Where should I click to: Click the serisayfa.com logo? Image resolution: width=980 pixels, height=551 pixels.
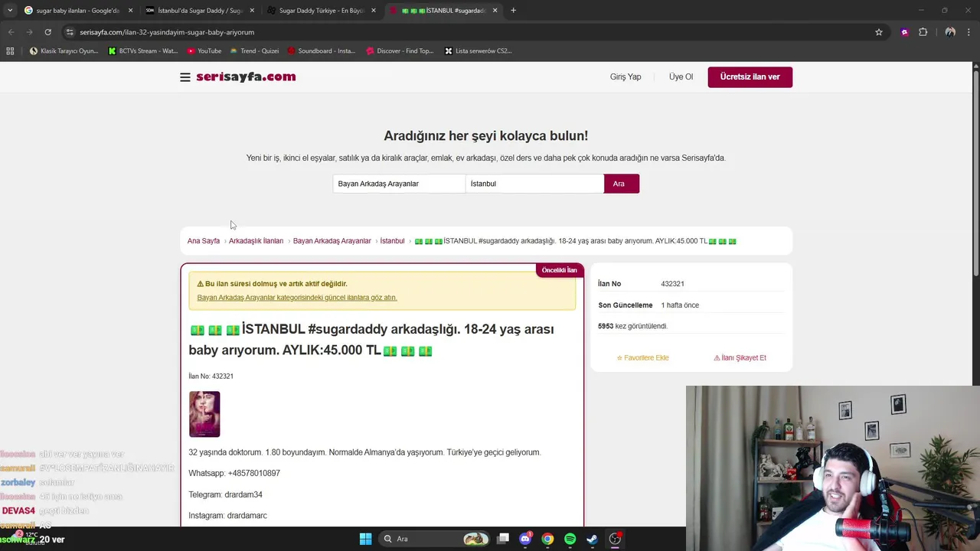point(246,77)
